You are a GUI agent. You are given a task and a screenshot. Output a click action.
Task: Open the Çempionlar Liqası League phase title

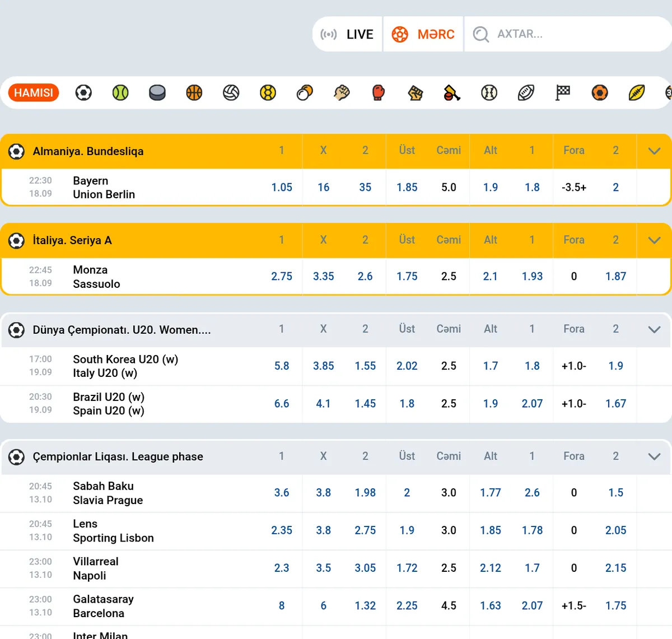[118, 457]
